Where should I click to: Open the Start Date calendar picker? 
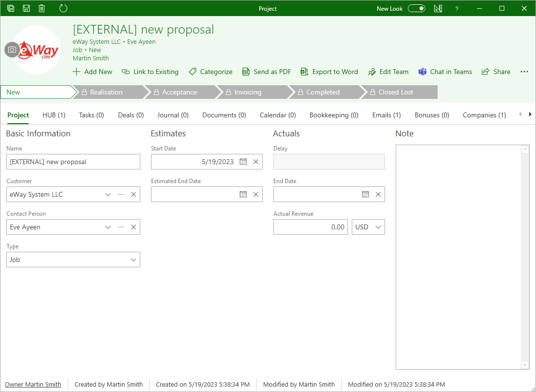pos(243,162)
